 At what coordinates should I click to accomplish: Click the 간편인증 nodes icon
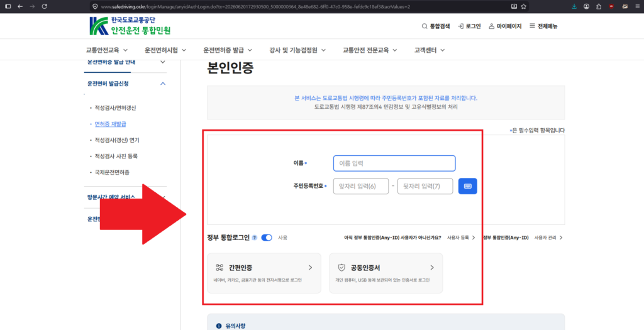pos(219,268)
